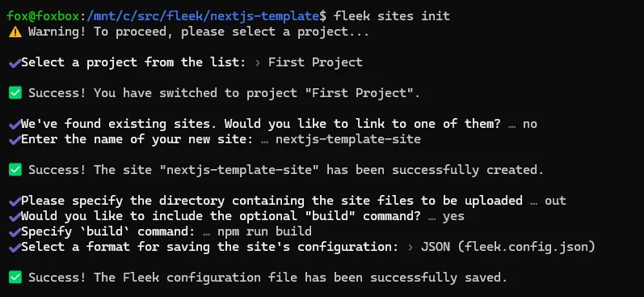The width and height of the screenshot is (644, 297).
Task: Click purple tick before 'Specify build command'
Action: click(x=15, y=232)
